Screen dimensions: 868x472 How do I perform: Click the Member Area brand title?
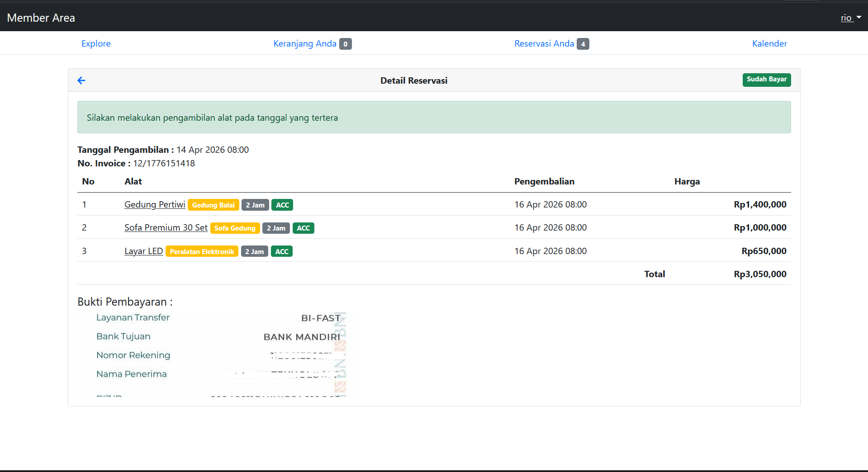tap(41, 18)
